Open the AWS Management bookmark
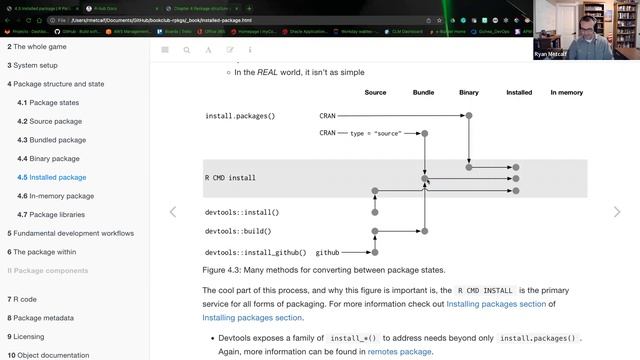The height and width of the screenshot is (360, 640). tap(128, 31)
